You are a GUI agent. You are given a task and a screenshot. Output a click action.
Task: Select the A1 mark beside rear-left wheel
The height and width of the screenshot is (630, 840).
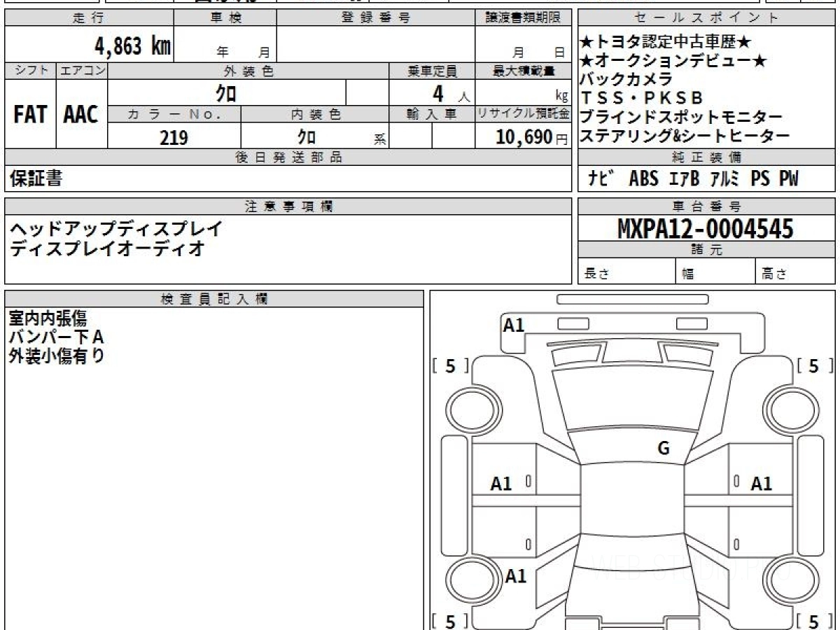(516, 577)
